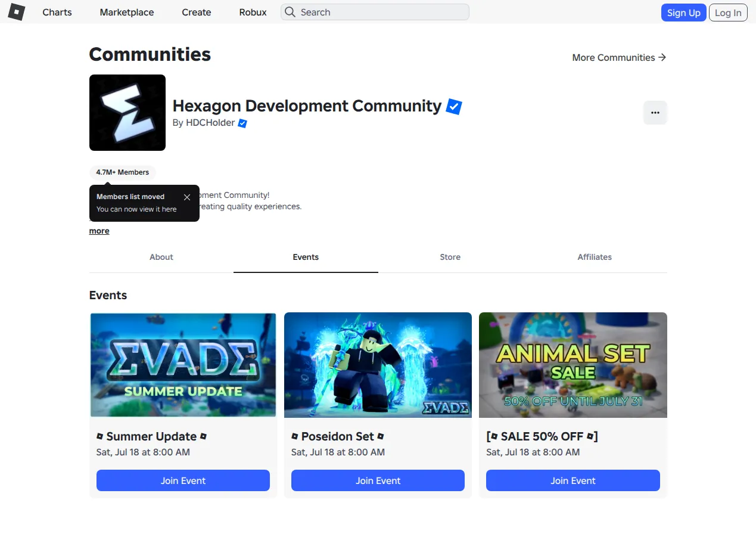Select the Events tab
Image resolution: width=756 pixels, height=543 pixels.
306,257
